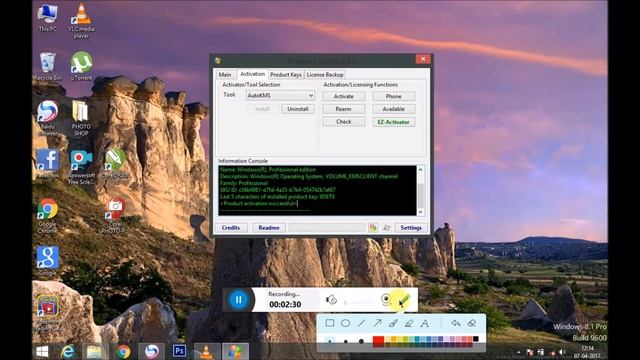Switch to the Activation tab
The image size is (640, 360).
pyautogui.click(x=252, y=74)
